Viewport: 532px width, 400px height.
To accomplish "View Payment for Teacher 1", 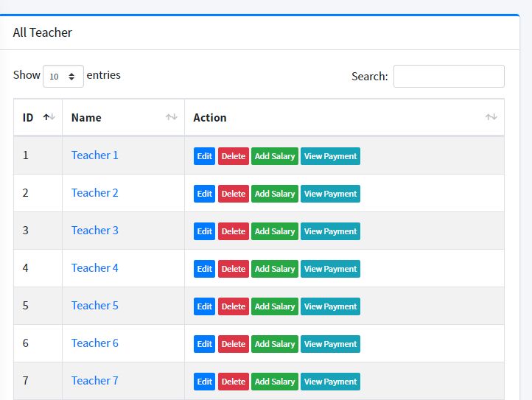I will click(330, 156).
